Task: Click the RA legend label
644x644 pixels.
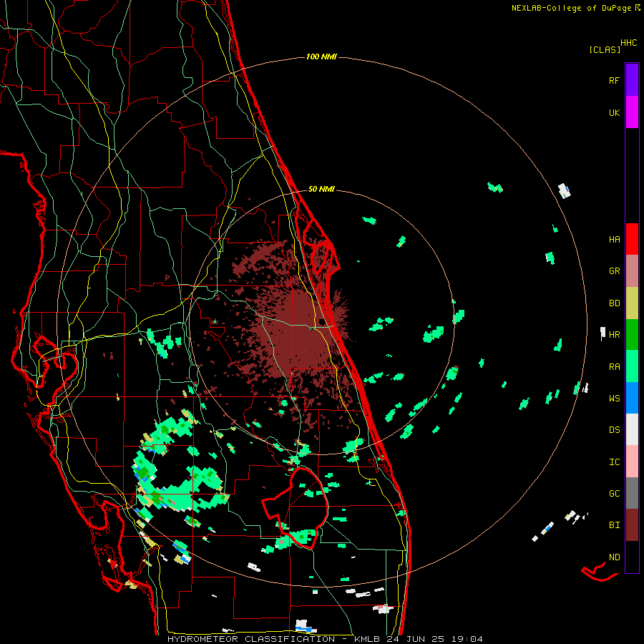Action: pos(614,367)
